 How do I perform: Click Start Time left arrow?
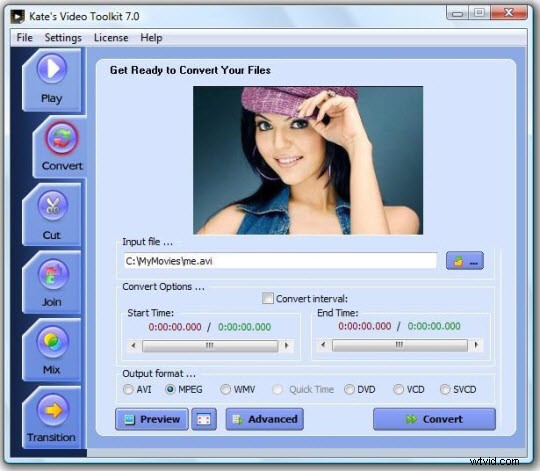[x=134, y=345]
